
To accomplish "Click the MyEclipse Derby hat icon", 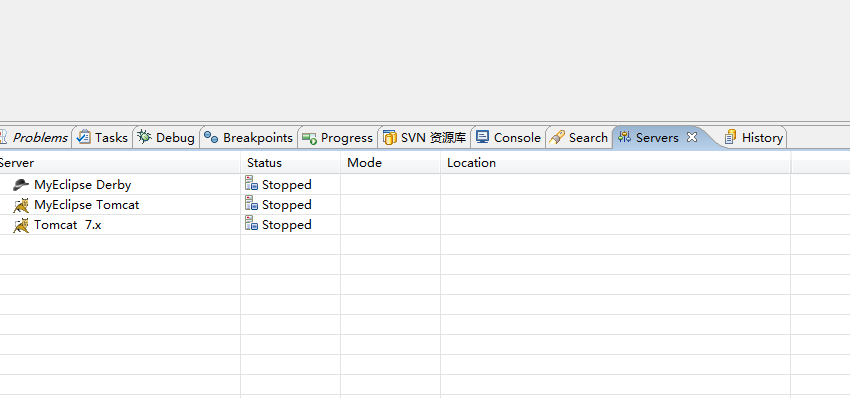I will [x=21, y=184].
